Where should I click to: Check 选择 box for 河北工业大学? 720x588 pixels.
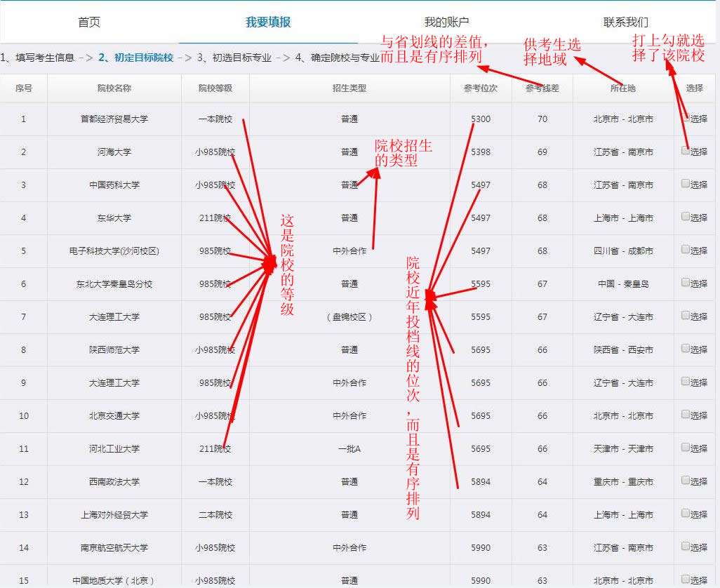coord(686,448)
